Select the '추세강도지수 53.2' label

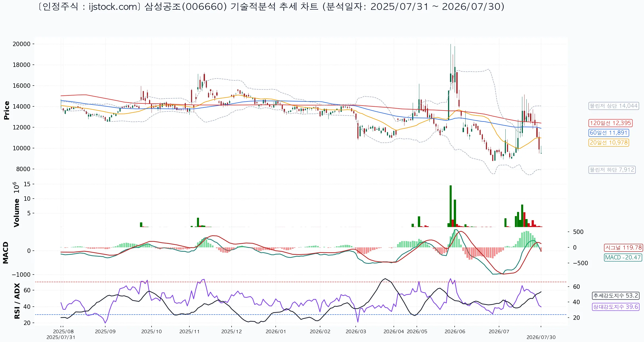[616, 296]
